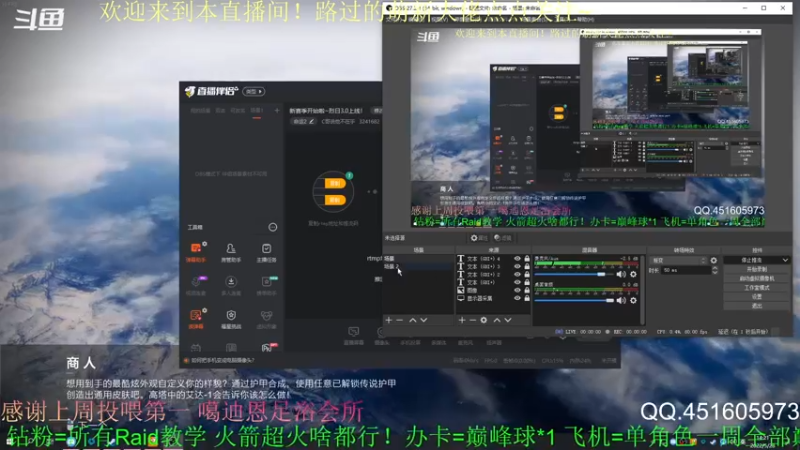This screenshot has height=450, width=800.
Task: Hide the 显示器采集 display capture source
Action: tap(517, 298)
